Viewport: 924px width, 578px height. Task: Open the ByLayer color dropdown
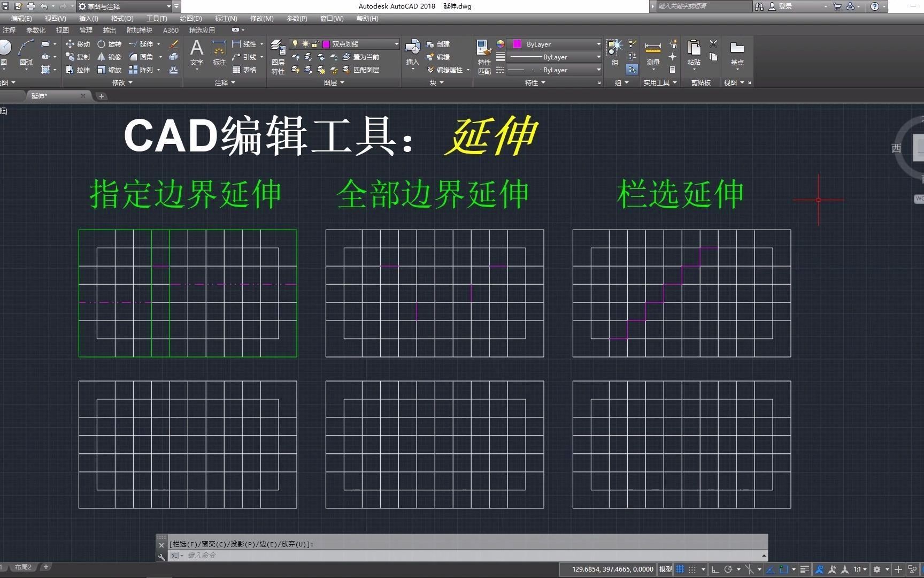598,44
